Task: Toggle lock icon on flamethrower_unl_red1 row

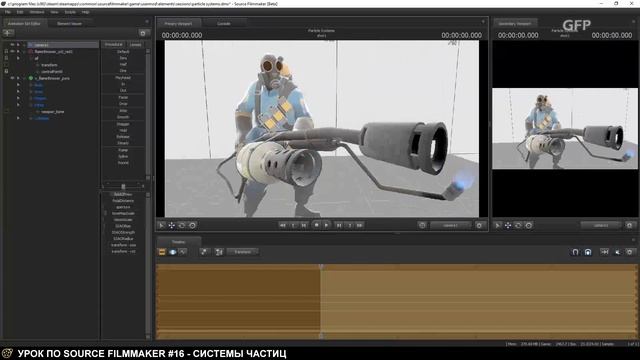Action: coord(6,52)
